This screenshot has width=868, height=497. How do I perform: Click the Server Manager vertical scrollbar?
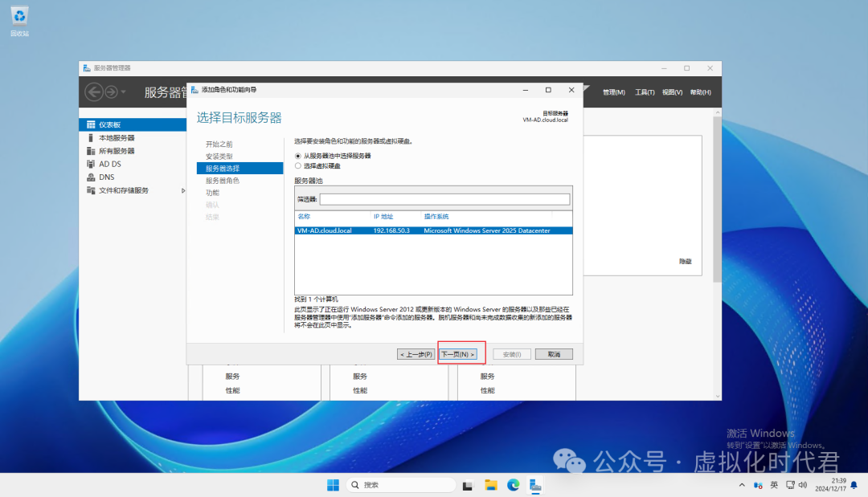point(717,201)
